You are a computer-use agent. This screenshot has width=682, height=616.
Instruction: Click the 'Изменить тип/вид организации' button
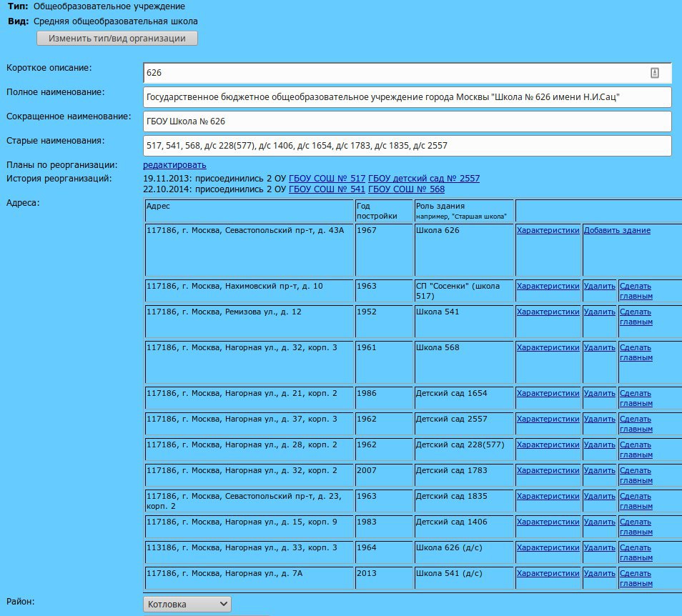[x=117, y=39]
